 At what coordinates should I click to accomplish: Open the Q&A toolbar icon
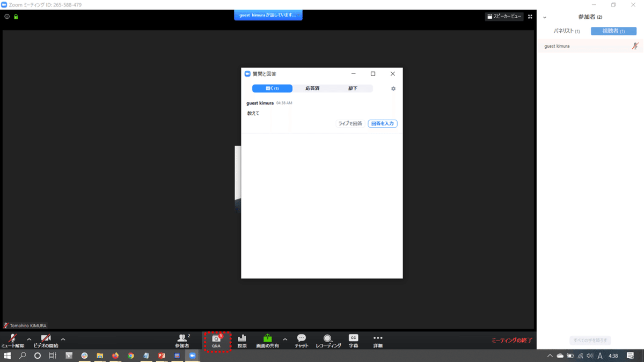216,341
